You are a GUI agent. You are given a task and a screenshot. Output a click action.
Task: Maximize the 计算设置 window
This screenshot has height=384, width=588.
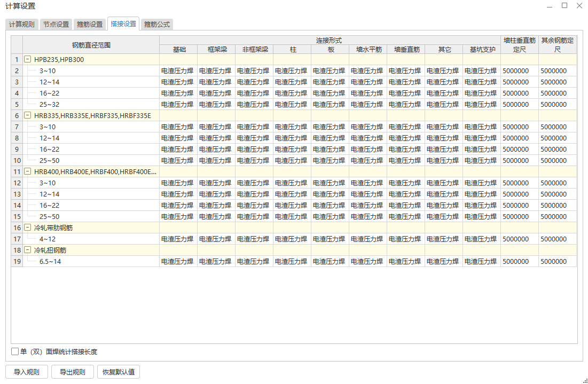(x=565, y=6)
